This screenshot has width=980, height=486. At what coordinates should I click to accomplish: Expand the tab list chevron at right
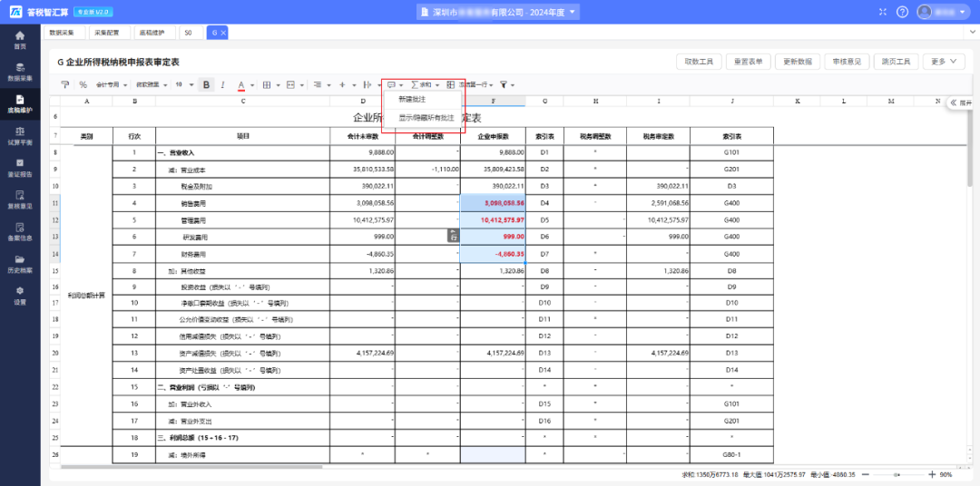click(x=973, y=33)
